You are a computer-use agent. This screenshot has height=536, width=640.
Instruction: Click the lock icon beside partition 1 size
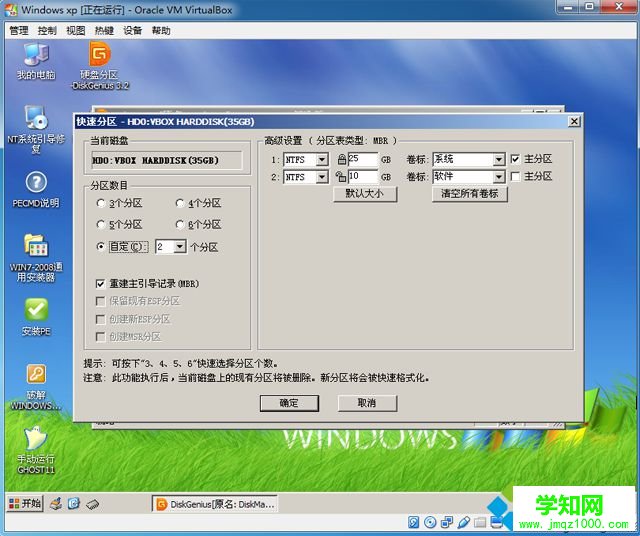point(342,159)
